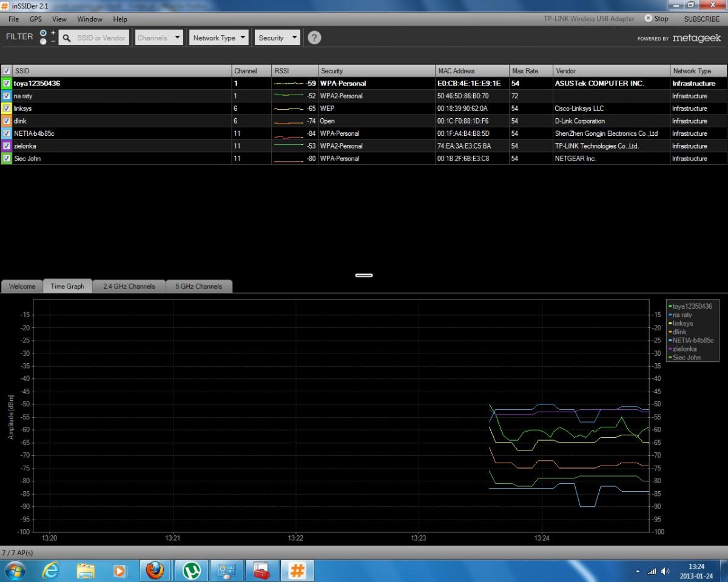Select the minus filter radio button
The height and width of the screenshot is (582, 728).
(x=43, y=41)
